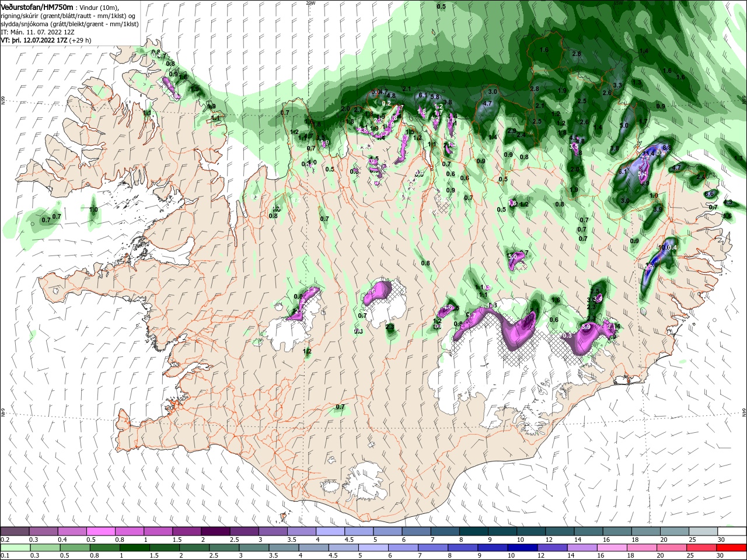Click the bright pink swatch after 0.5 on snow scale
Viewport: 747px width, 560px height.
[102, 531]
